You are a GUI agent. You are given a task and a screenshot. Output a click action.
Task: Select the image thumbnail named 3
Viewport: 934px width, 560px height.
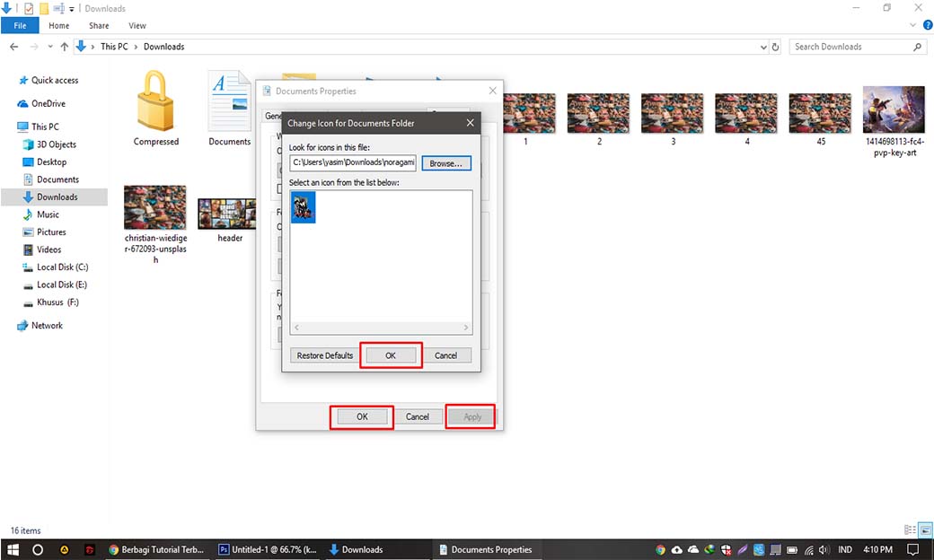click(x=672, y=113)
